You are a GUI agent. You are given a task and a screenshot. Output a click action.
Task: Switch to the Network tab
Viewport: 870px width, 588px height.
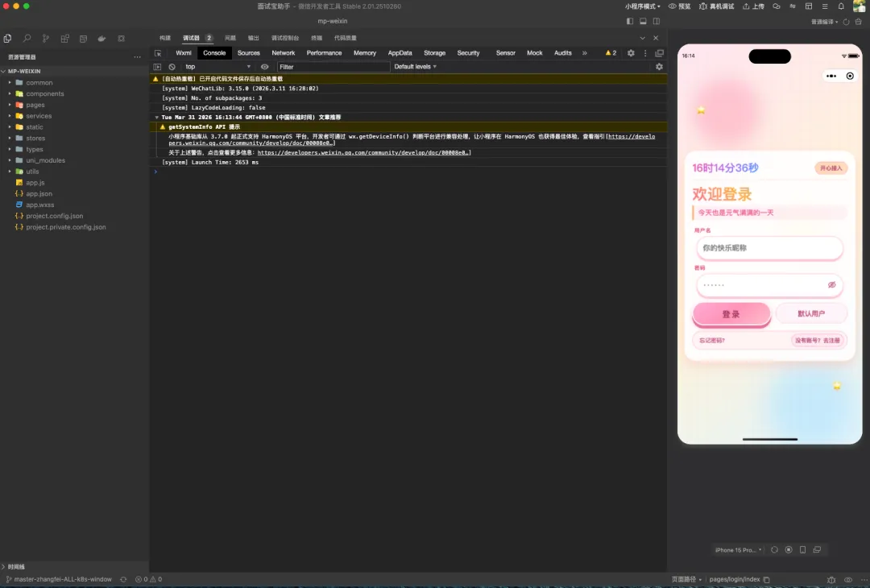tap(283, 53)
